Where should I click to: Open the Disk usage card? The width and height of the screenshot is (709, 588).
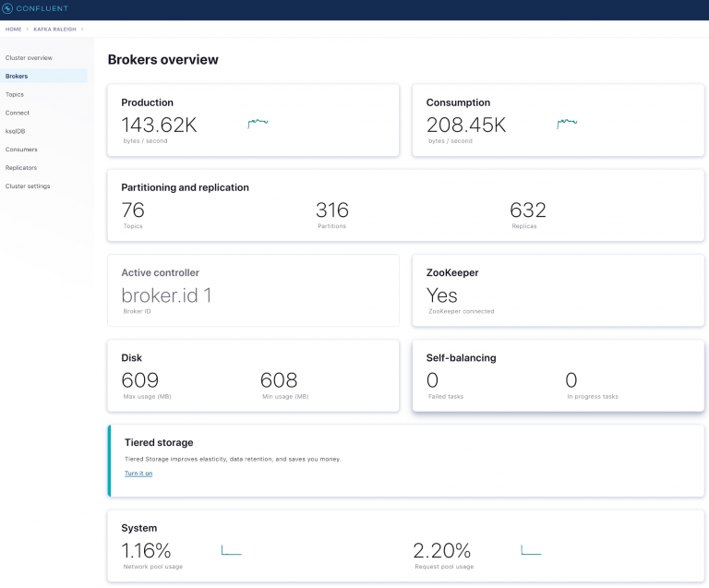(253, 377)
